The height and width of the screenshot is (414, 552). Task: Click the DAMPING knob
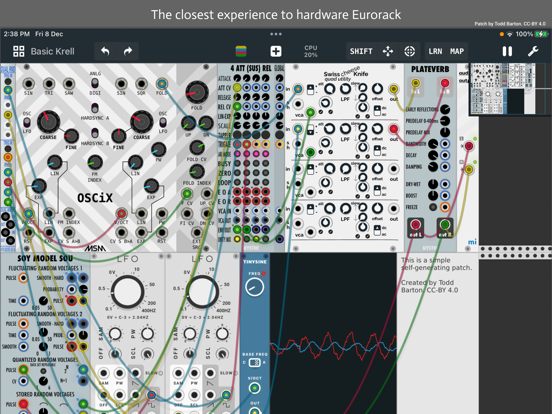[433, 167]
